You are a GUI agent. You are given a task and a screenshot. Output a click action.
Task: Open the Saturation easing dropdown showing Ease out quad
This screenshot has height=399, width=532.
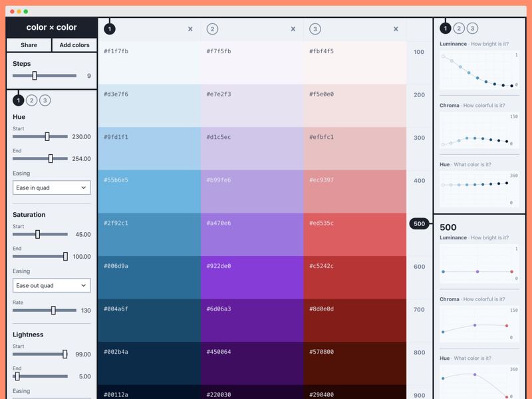tap(51, 285)
